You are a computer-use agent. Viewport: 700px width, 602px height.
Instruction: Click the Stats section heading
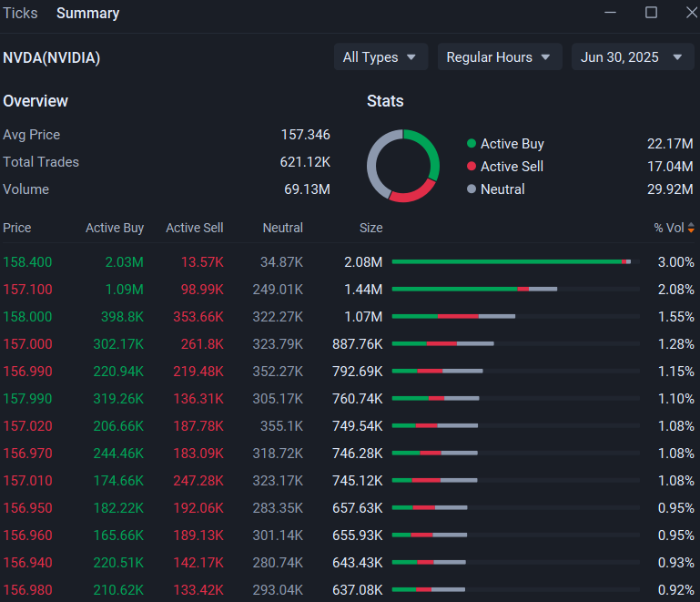[x=385, y=101]
